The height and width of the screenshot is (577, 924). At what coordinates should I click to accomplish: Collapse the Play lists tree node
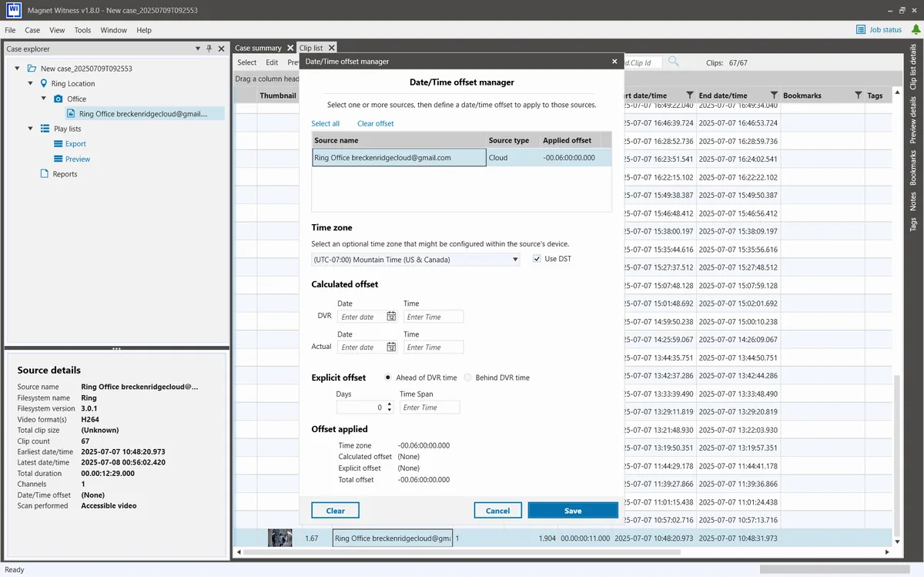(x=31, y=129)
